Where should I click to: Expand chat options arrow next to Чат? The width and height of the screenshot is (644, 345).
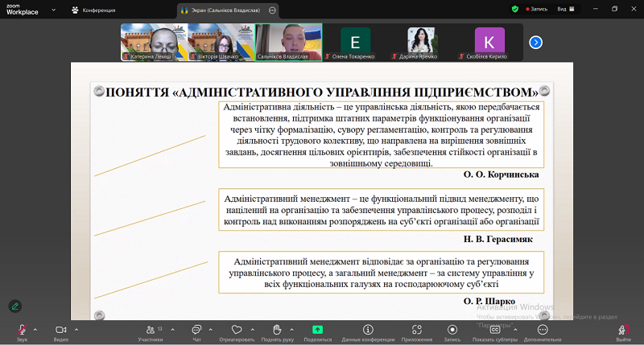pos(211,330)
